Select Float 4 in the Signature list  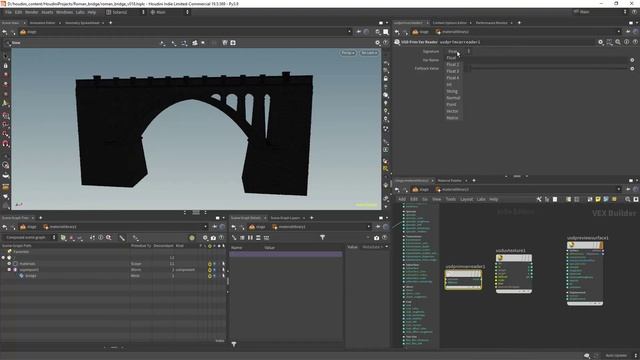click(x=452, y=78)
